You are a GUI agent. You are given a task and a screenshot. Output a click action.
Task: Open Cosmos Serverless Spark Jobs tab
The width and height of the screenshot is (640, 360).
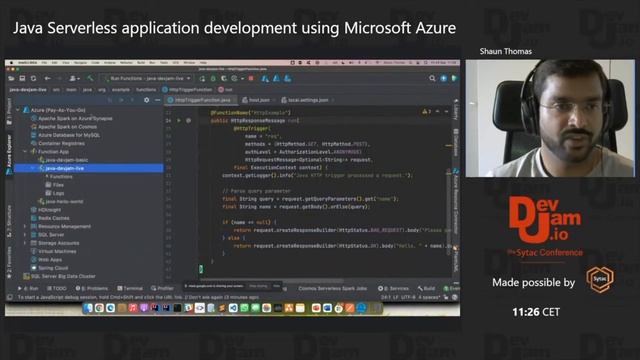pos(332,288)
